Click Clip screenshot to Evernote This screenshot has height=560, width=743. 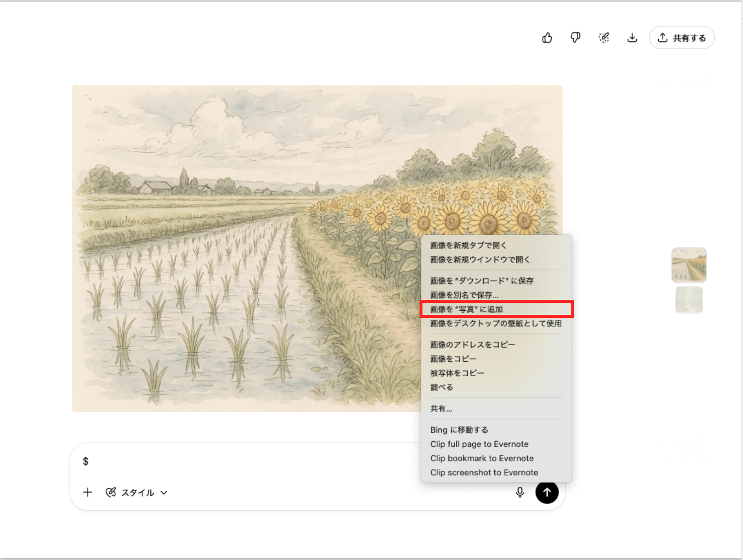pos(484,472)
